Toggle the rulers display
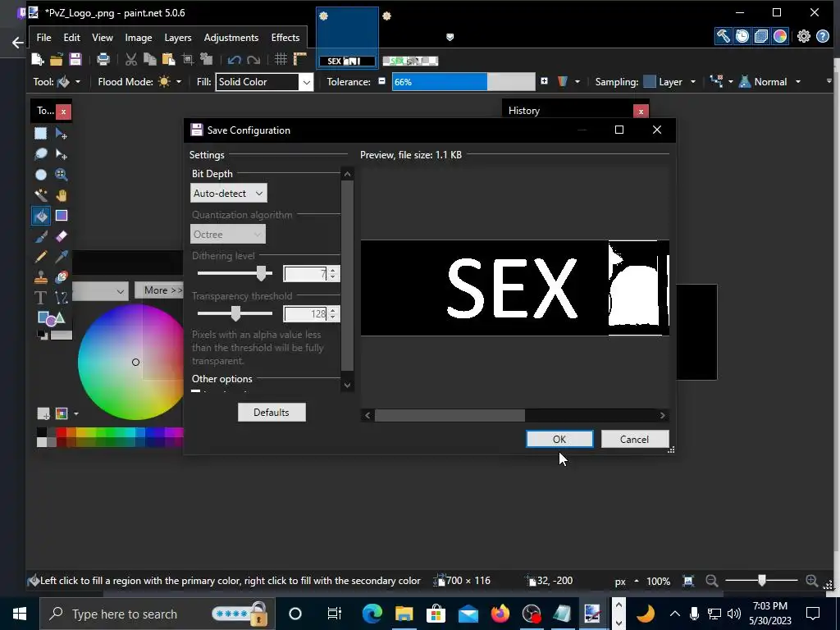840x630 pixels. (x=299, y=59)
